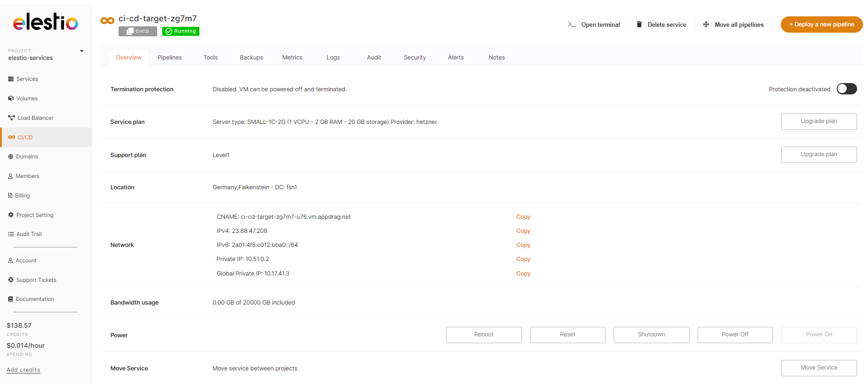Enable termination protection toggle
The image size is (868, 384).
click(x=846, y=89)
